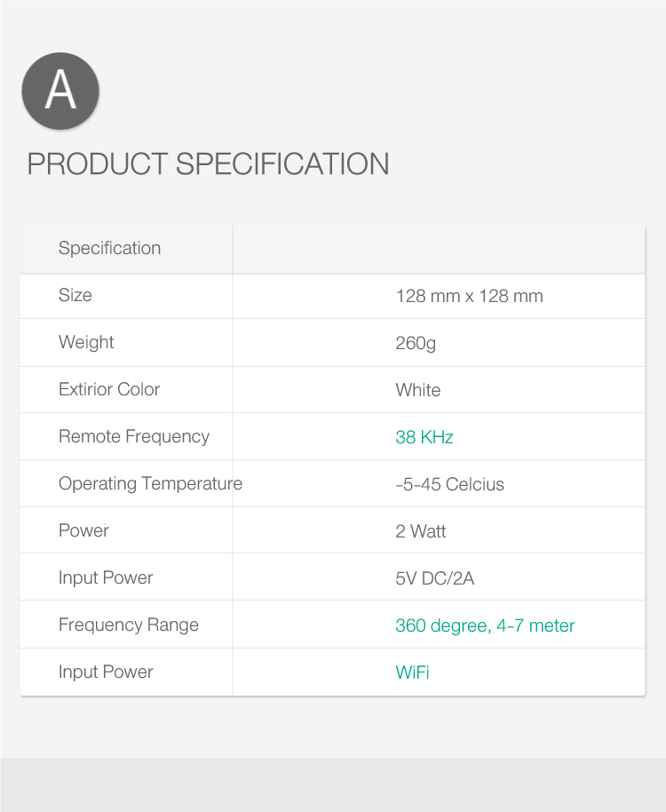This screenshot has width=666, height=812.
Task: Select the Specification column header
Action: tap(110, 248)
